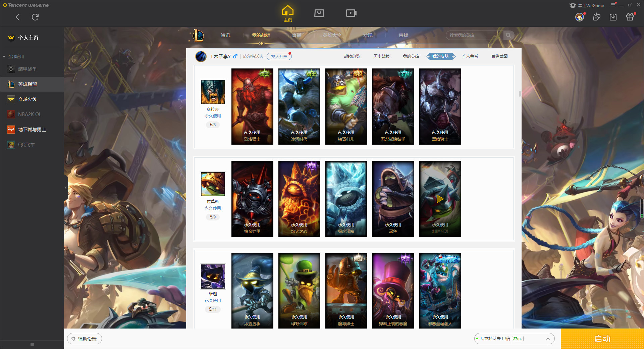Switch to 历史战绩 sub-tab

pyautogui.click(x=381, y=56)
